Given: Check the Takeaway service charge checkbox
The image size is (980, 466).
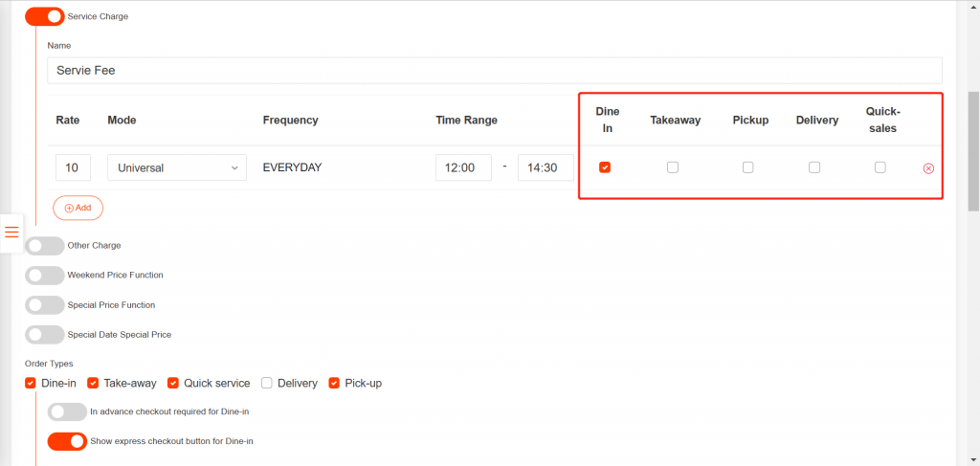Looking at the screenshot, I should pyautogui.click(x=673, y=167).
